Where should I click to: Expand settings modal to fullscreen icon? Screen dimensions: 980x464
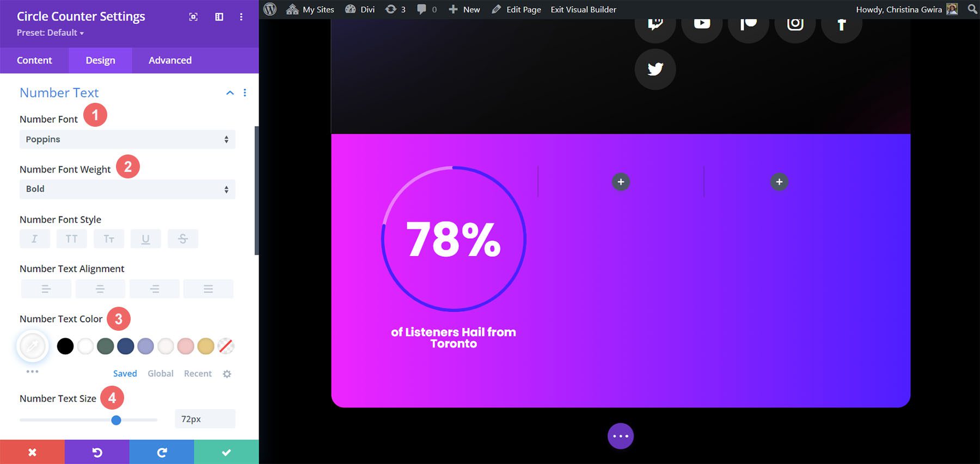pos(193,17)
